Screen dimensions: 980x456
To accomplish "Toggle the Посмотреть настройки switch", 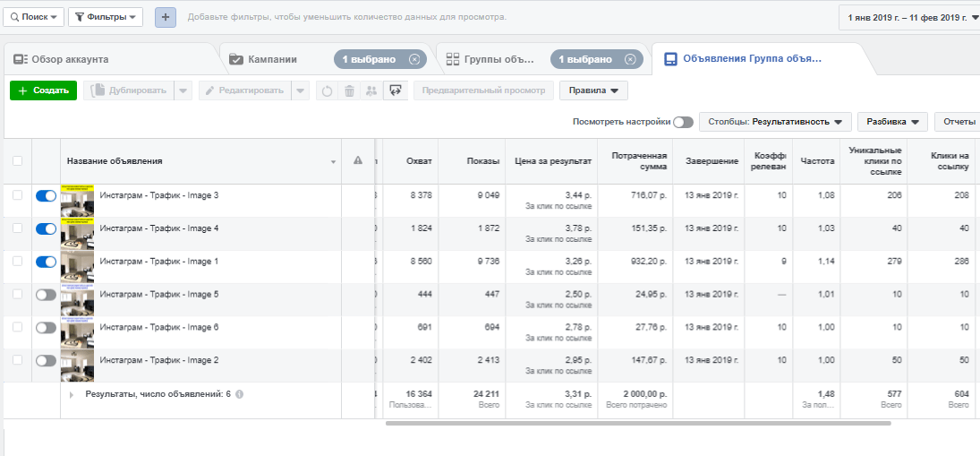I will point(684,122).
